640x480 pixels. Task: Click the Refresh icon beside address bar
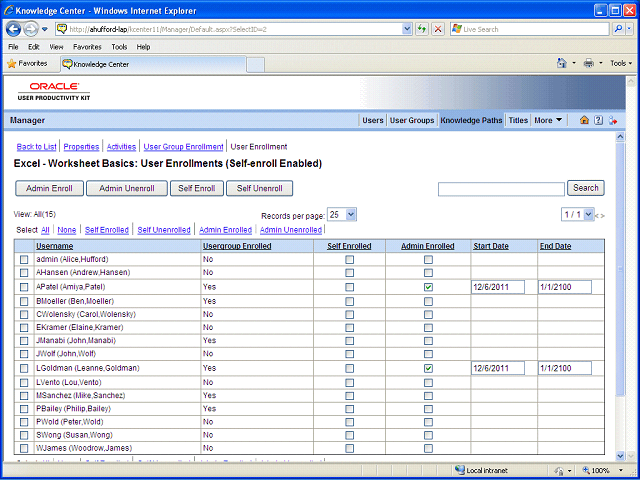(x=422, y=29)
